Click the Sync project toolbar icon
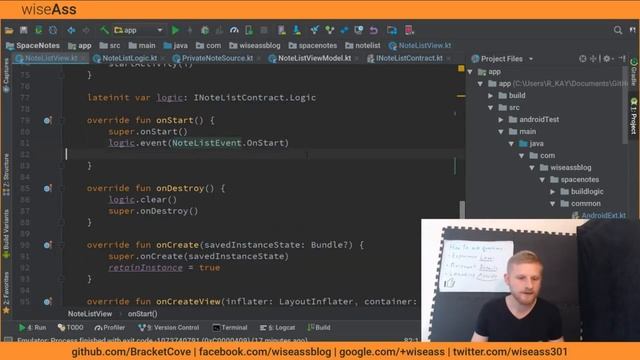This screenshot has width=640, height=360. coord(38,31)
